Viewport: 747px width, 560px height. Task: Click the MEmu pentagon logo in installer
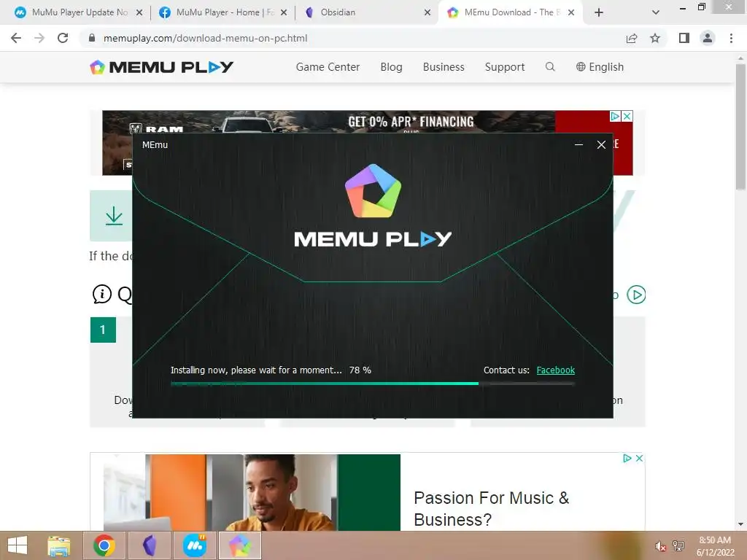pos(373,191)
